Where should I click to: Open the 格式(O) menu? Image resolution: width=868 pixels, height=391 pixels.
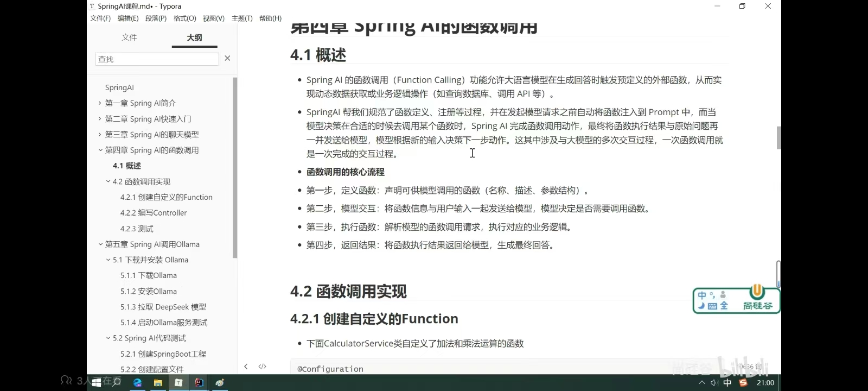point(185,18)
